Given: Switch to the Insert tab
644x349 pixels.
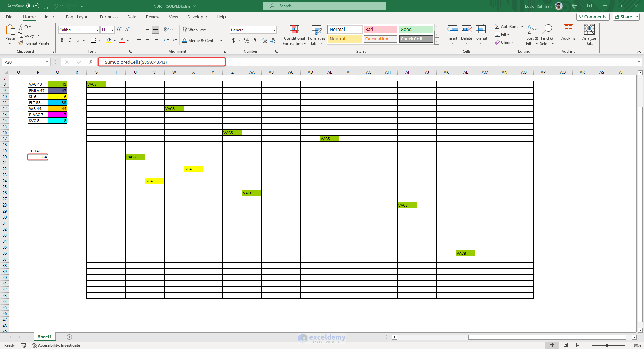Looking at the screenshot, I should (x=50, y=17).
